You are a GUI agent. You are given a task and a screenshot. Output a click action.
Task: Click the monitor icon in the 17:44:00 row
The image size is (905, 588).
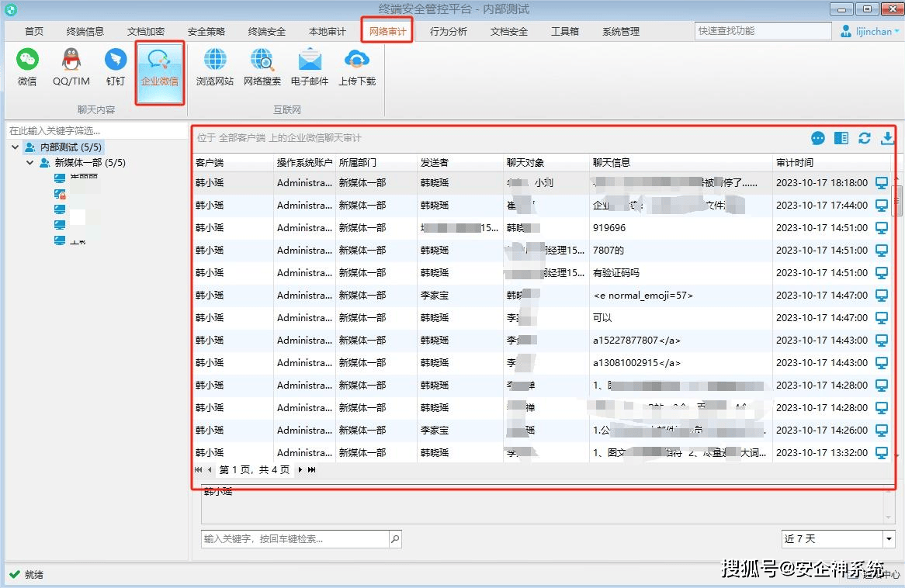[882, 206]
